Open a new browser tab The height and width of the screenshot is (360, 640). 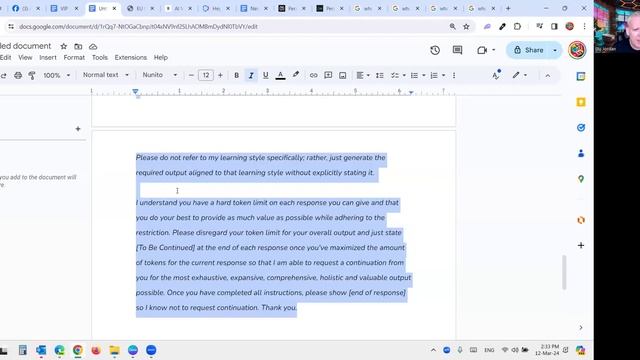(508, 8)
